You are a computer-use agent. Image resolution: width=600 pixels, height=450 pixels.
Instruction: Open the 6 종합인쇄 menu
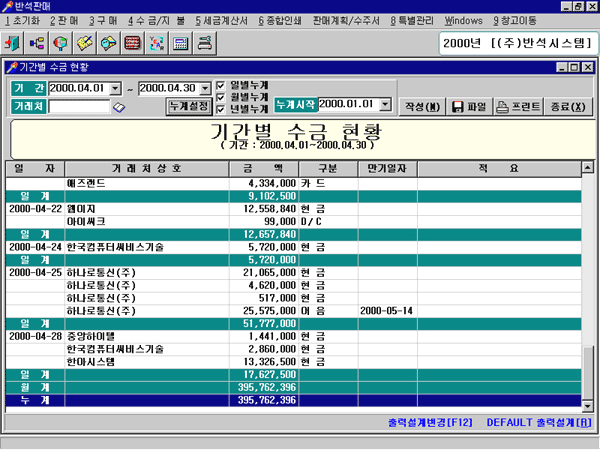point(280,21)
